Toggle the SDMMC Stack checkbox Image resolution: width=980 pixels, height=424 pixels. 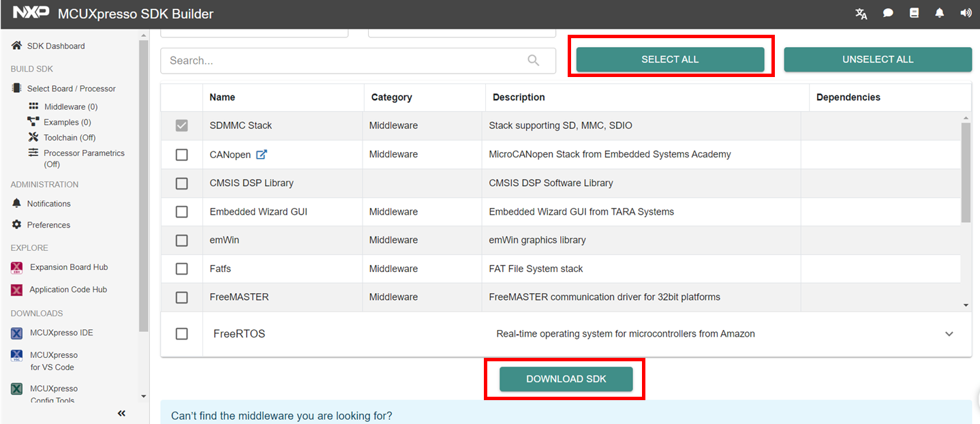point(181,125)
